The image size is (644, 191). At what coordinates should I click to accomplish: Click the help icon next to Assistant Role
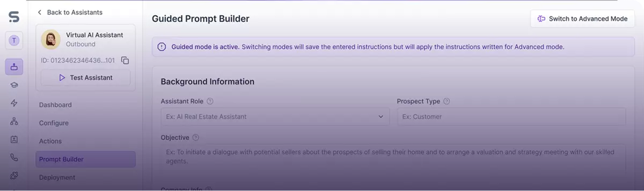pos(210,101)
